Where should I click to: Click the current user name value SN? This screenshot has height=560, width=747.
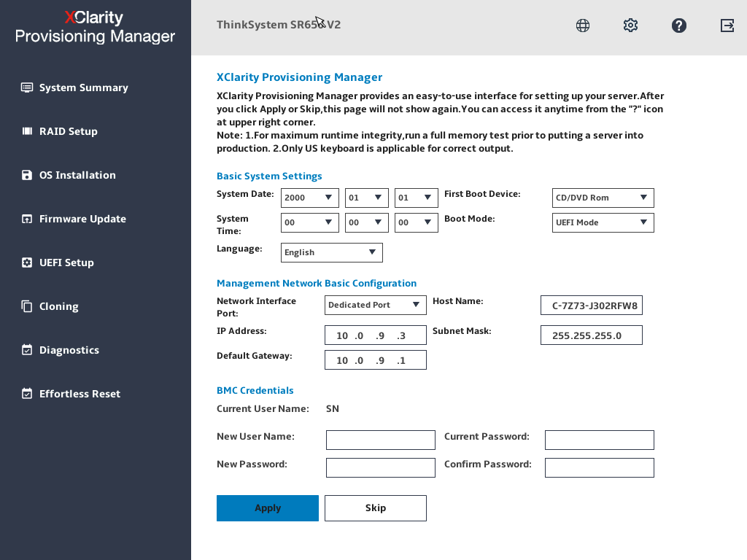click(333, 408)
